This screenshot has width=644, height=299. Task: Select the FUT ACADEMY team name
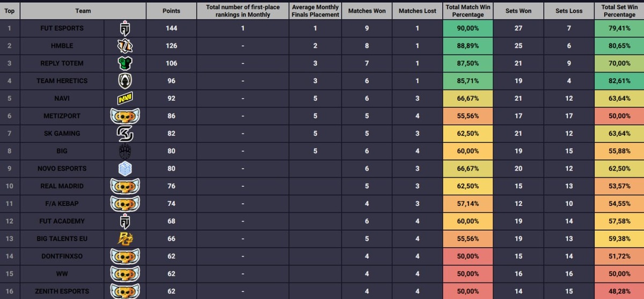pos(62,221)
